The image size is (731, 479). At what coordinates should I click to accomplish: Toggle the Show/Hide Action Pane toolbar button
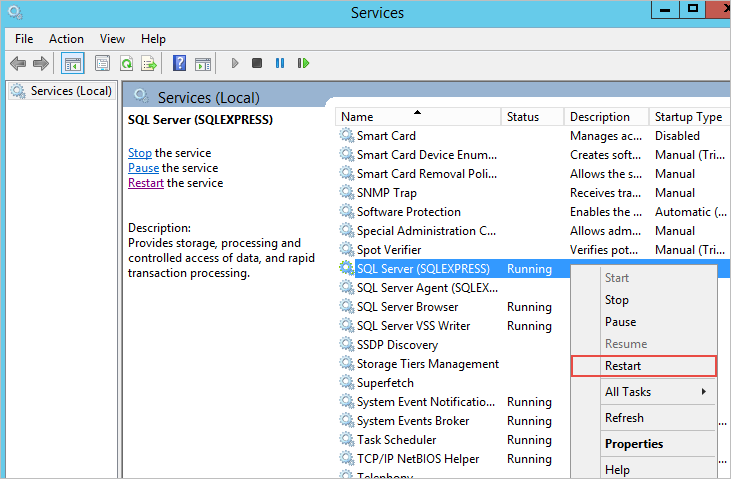(x=203, y=63)
